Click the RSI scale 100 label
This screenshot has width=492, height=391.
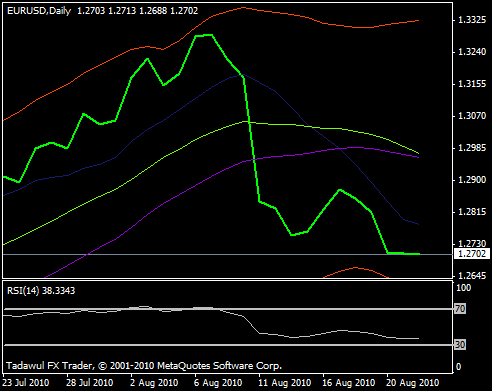(463, 288)
